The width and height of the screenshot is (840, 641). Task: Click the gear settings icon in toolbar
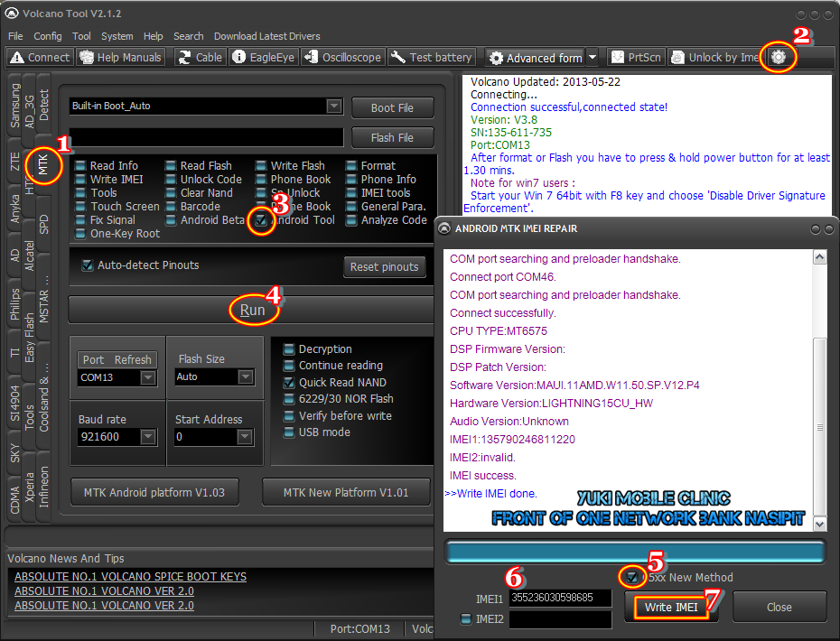(778, 57)
